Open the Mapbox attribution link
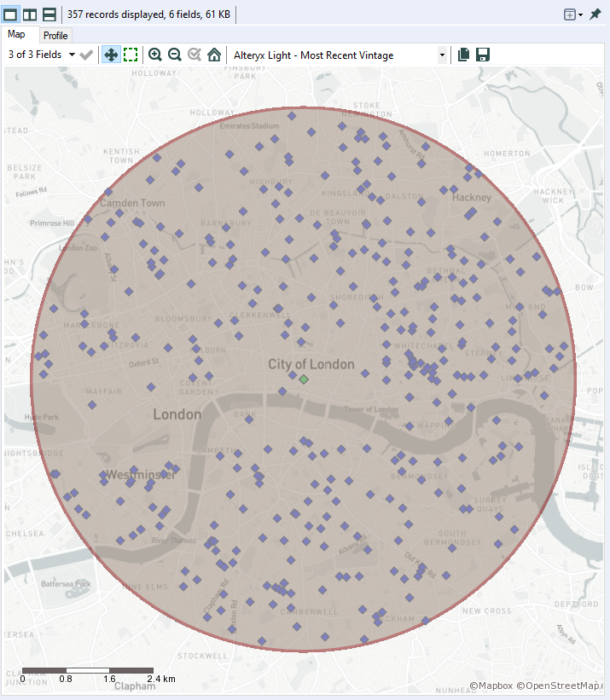The width and height of the screenshot is (610, 700). 491,686
